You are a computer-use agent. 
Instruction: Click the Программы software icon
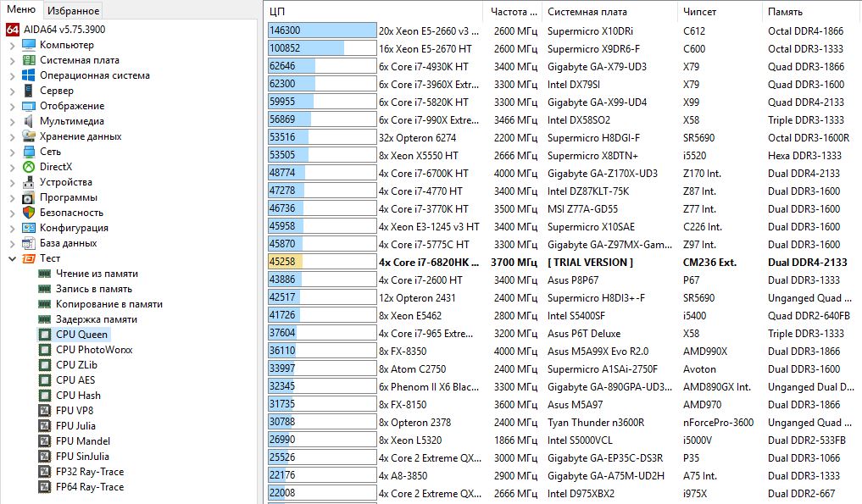[29, 197]
